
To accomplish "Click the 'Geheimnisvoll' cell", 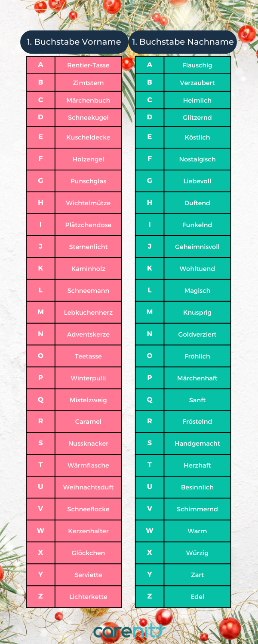I will [197, 247].
